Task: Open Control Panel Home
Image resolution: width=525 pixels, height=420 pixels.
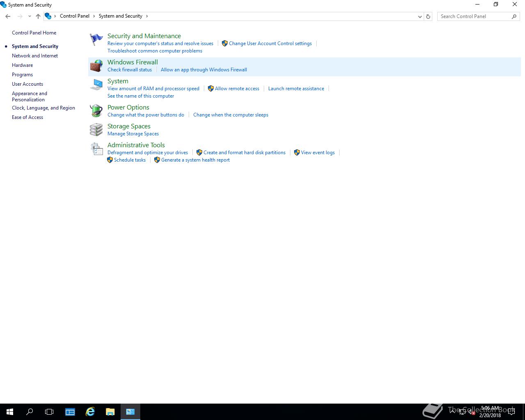Action: click(34, 33)
